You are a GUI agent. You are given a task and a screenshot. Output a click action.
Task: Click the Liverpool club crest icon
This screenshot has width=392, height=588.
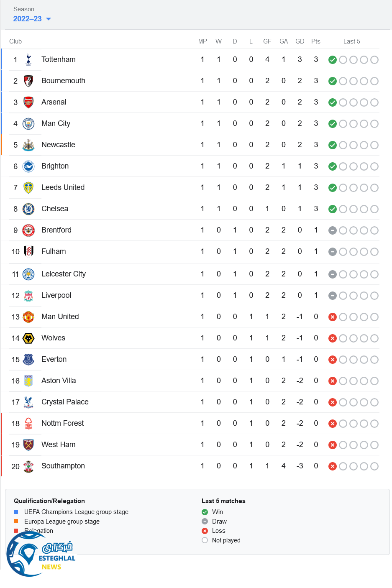pos(28,296)
